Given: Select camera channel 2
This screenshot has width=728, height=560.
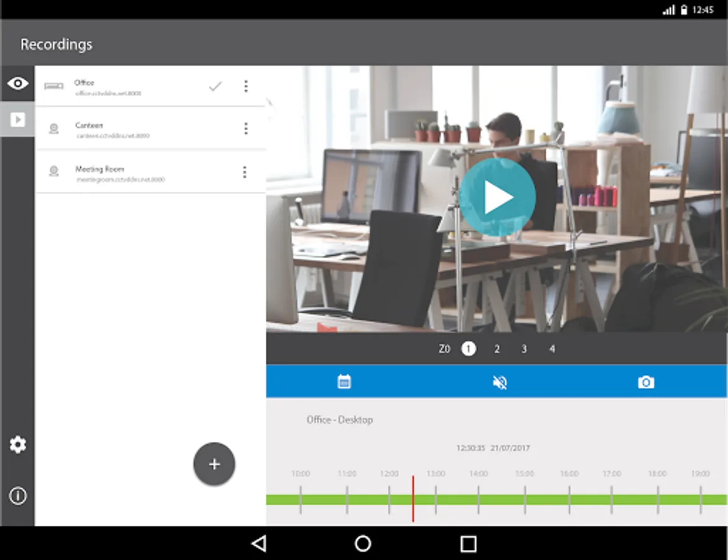Looking at the screenshot, I should point(497,348).
